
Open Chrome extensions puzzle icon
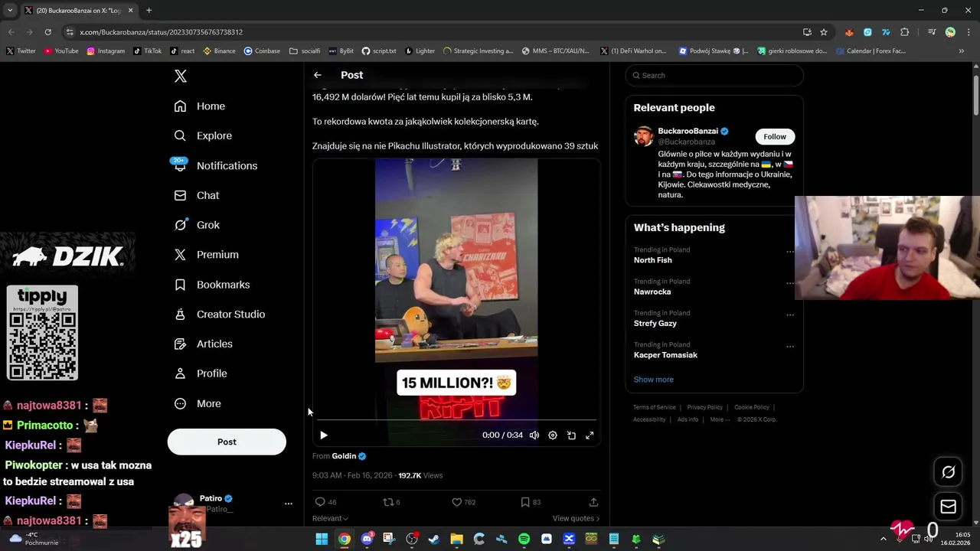(904, 32)
